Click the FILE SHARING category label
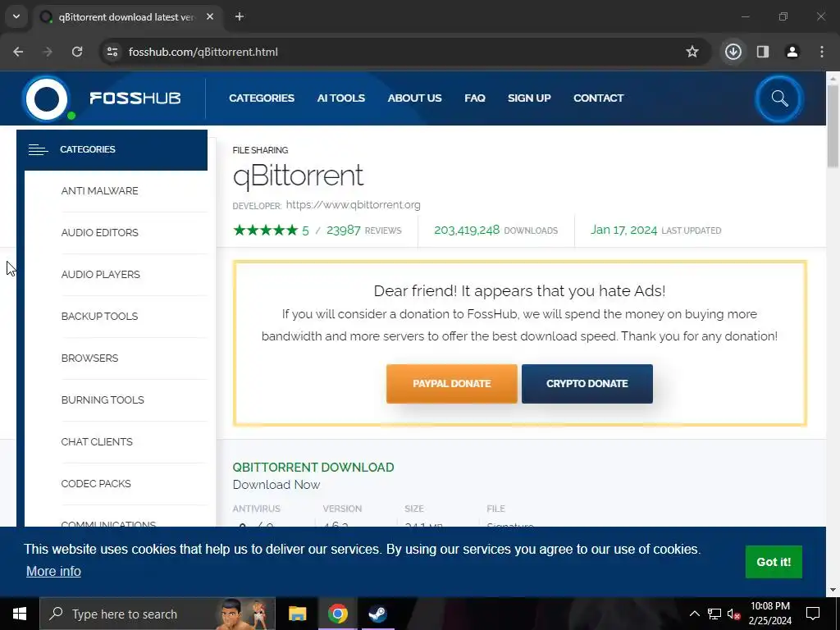 [x=260, y=150]
